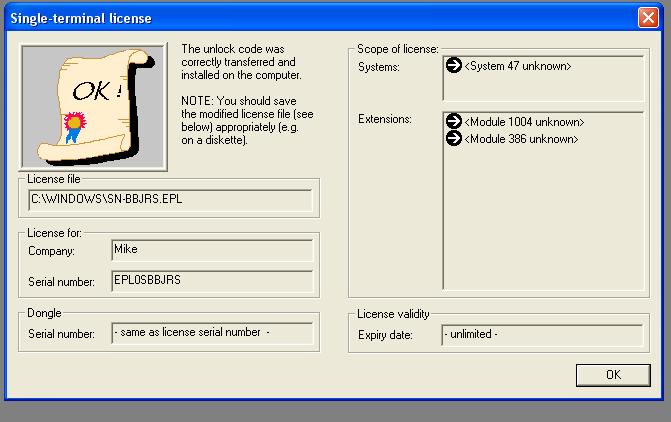Click the license file path field
Screen dimensions: 671x422
(170, 200)
